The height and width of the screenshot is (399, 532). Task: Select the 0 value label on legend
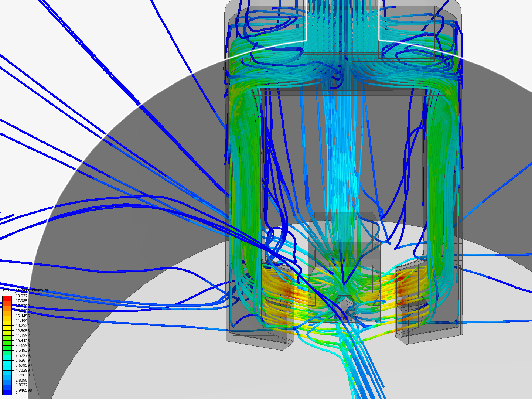click(x=17, y=395)
